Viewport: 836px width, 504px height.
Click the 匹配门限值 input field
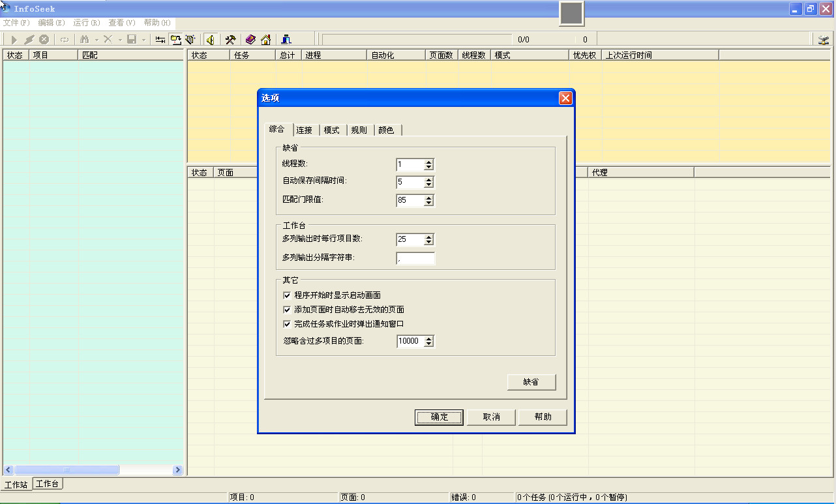(410, 200)
